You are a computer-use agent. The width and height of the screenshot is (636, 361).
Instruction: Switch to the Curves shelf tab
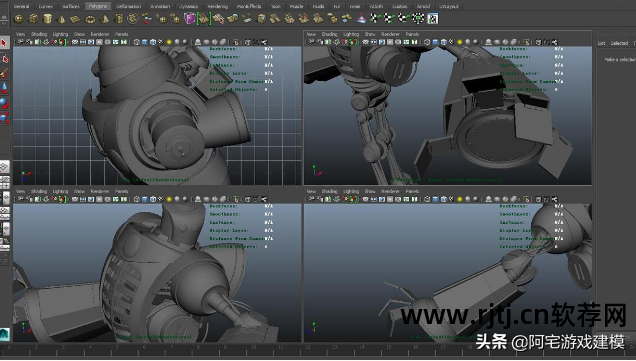(x=45, y=6)
